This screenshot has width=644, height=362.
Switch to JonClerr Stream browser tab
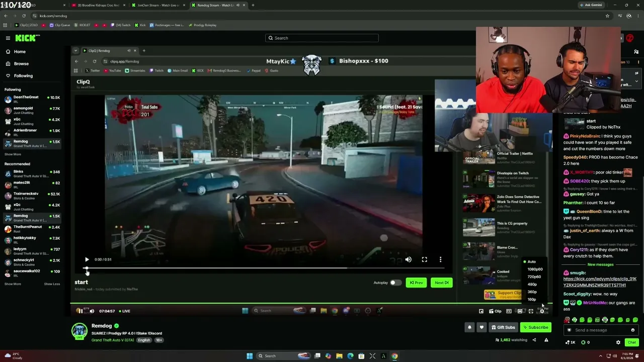pyautogui.click(x=158, y=5)
